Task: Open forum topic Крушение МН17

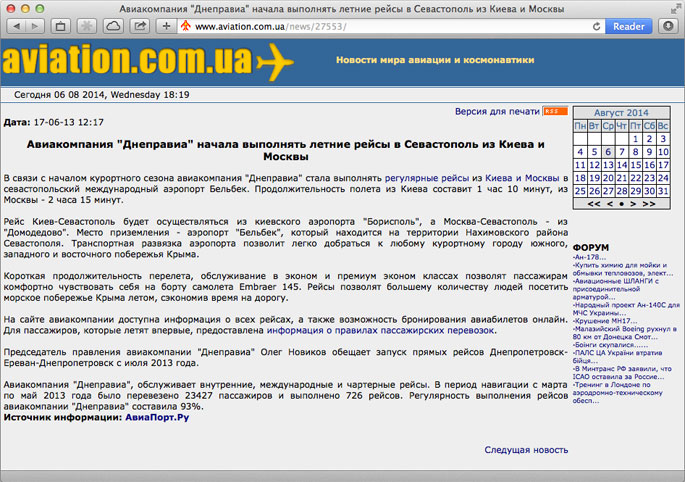Action: (x=605, y=321)
